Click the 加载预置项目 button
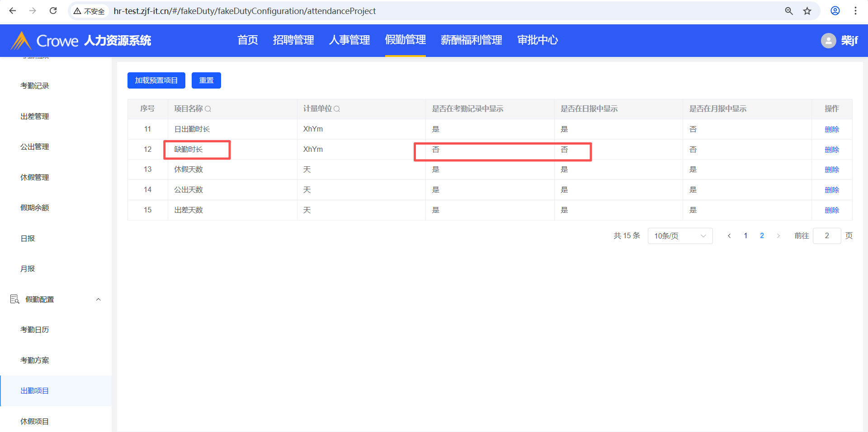The width and height of the screenshot is (868, 432). point(156,80)
